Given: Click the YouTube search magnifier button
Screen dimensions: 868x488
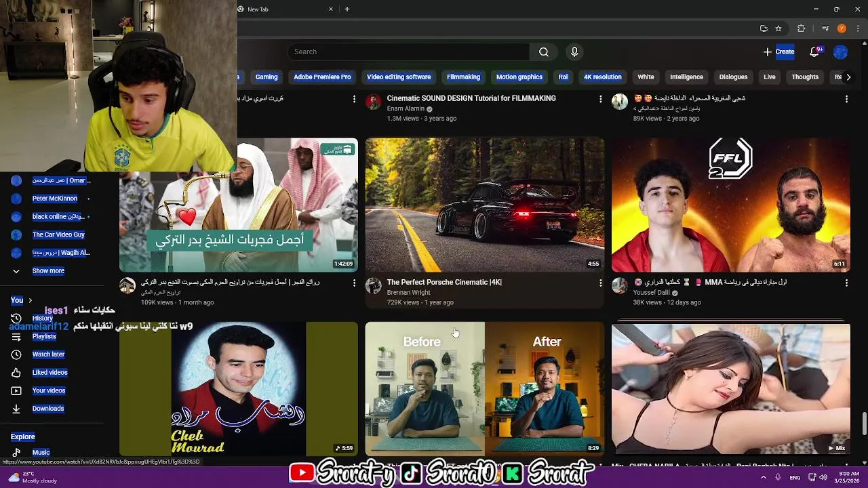Looking at the screenshot, I should [x=544, y=52].
